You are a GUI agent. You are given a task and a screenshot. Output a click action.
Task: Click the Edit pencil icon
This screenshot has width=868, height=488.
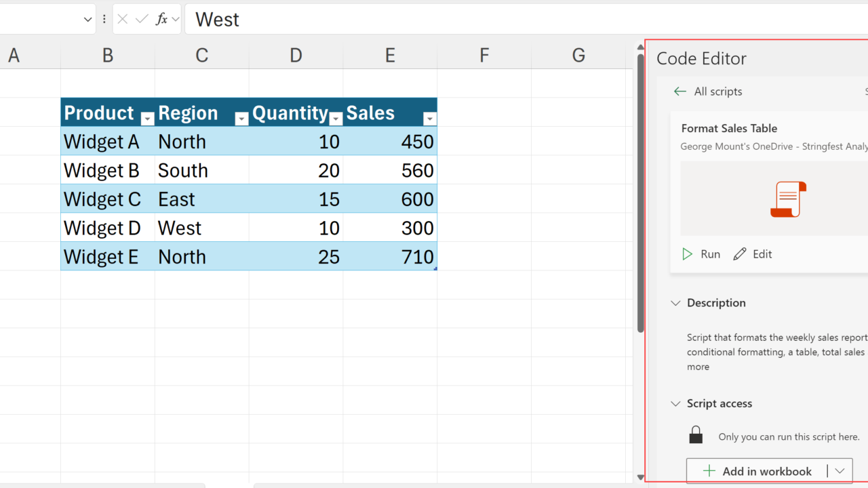[x=740, y=254]
